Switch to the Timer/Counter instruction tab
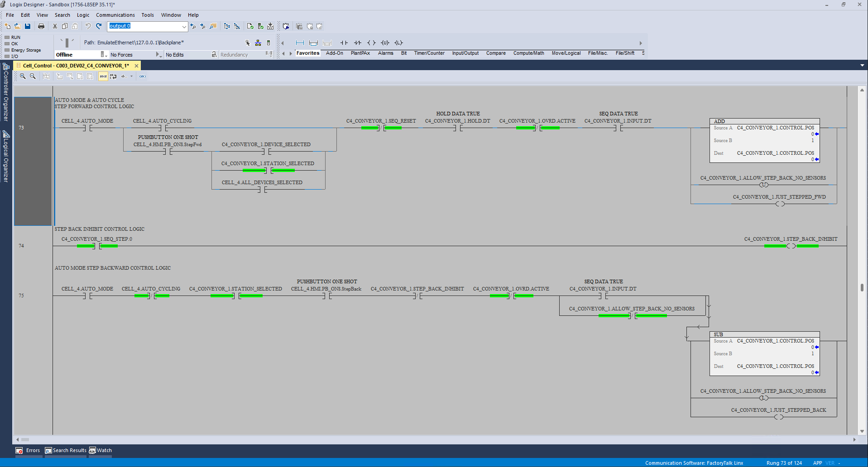This screenshot has height=467, width=868. [429, 53]
